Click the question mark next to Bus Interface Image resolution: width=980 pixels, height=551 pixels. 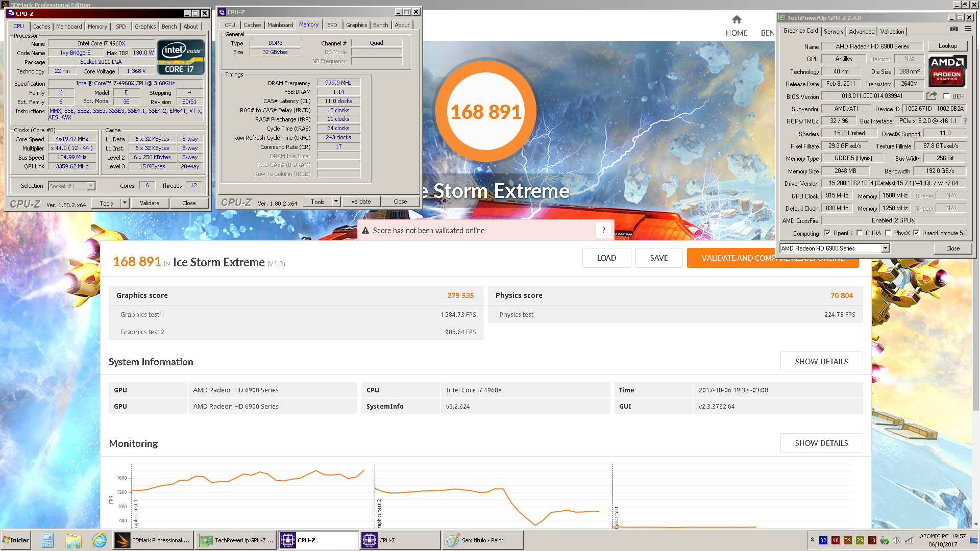pos(965,121)
